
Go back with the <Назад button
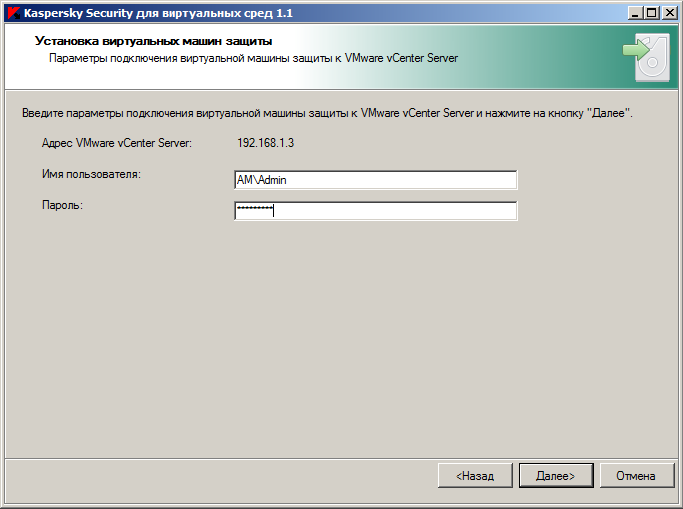[x=475, y=475]
